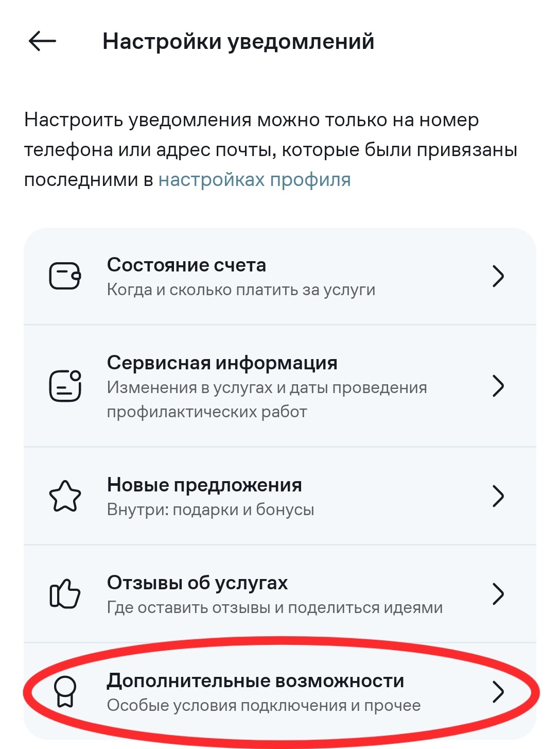Tap the wallet icon for Состояние счета
Screen dimensions: 560x749
pyautogui.click(x=65, y=276)
